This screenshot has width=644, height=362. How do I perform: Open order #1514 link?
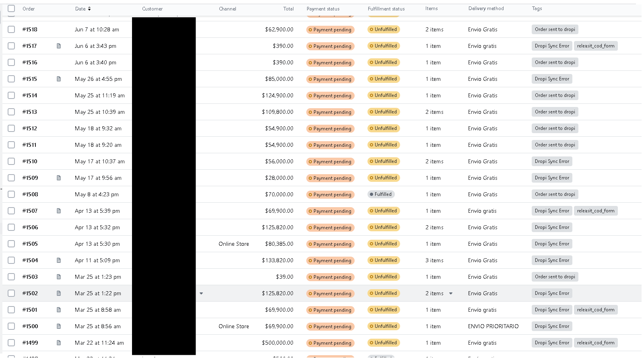tap(30, 95)
